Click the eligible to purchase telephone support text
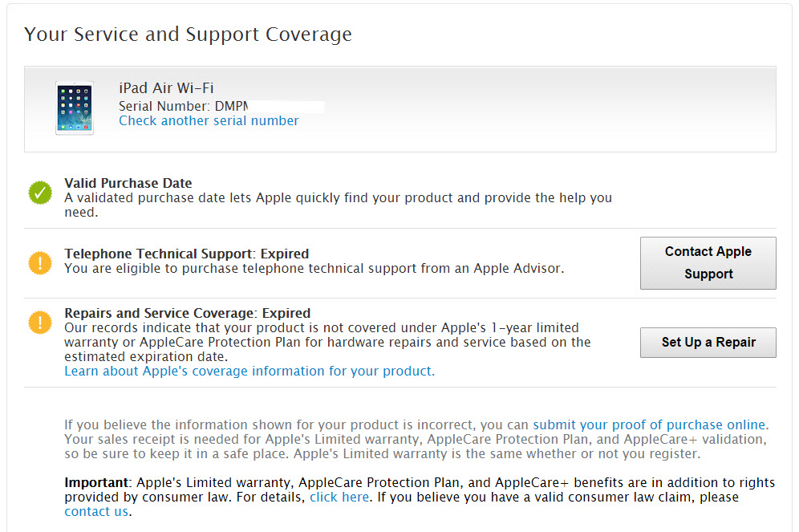Image resolution: width=799 pixels, height=532 pixels. click(x=314, y=269)
